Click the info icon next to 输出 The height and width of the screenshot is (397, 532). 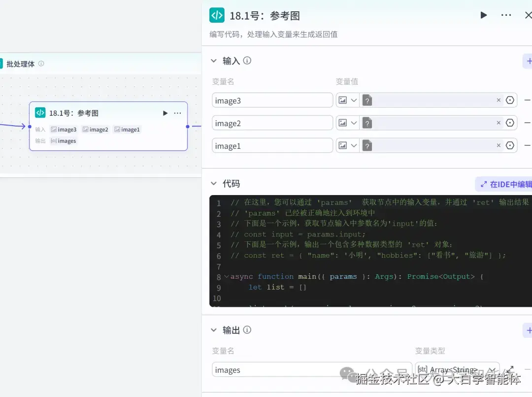(246, 330)
